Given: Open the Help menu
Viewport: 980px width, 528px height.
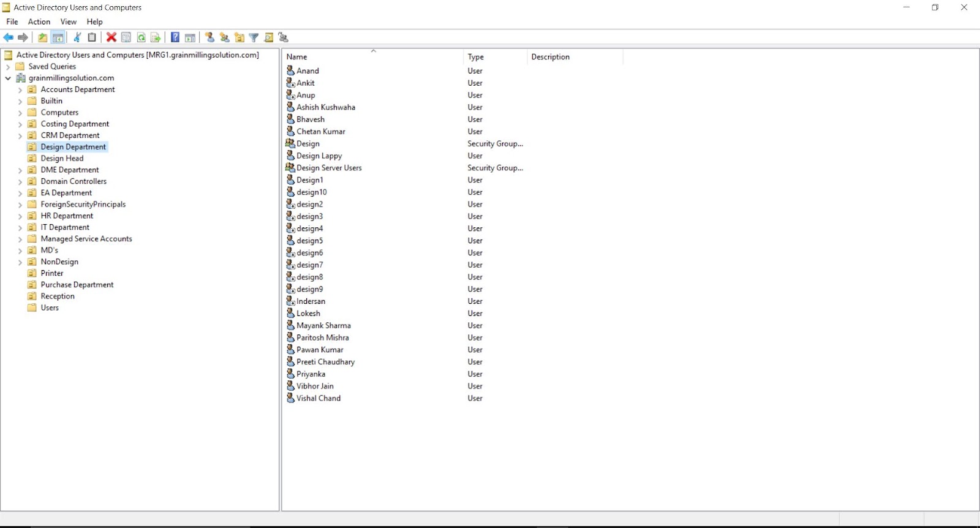Looking at the screenshot, I should [x=95, y=21].
